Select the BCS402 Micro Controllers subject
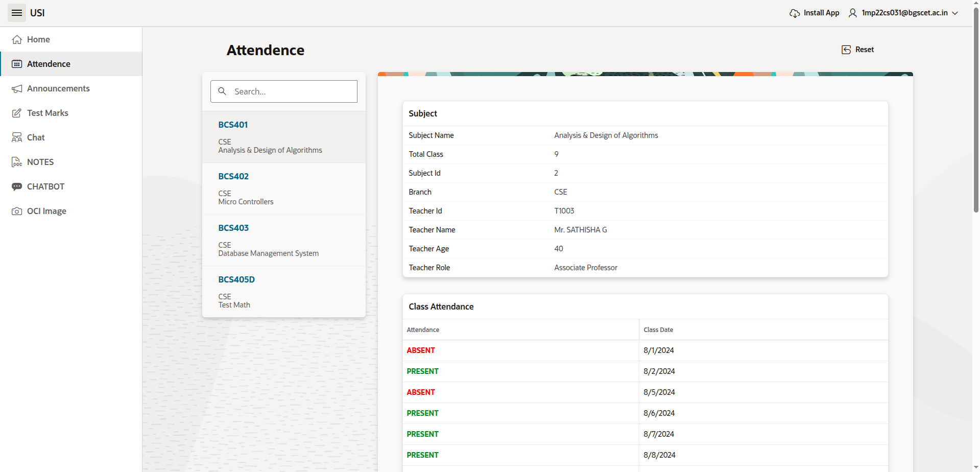This screenshot has height=472, width=980. click(x=284, y=188)
